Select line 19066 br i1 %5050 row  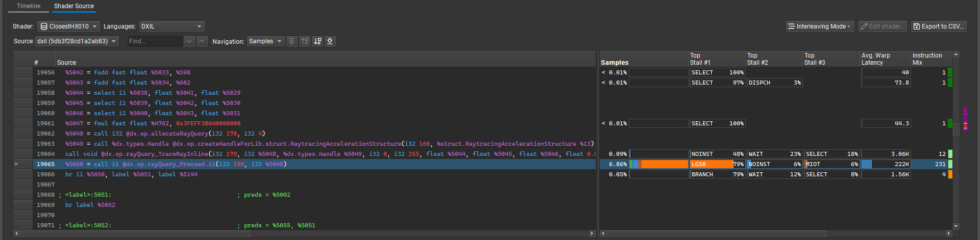coord(314,174)
